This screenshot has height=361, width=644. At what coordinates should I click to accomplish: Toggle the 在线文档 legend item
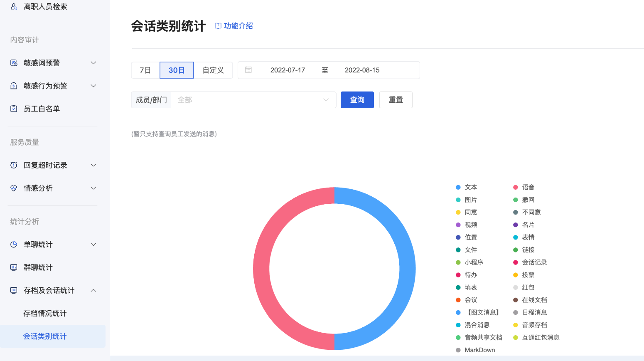(x=530, y=300)
